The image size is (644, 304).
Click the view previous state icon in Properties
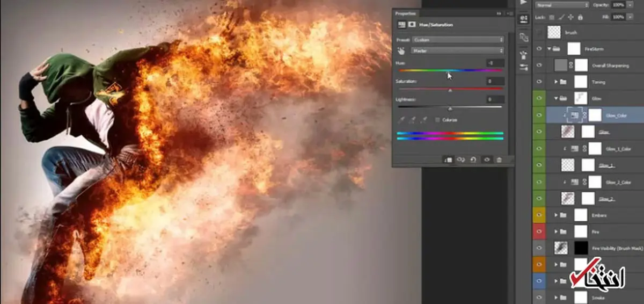tap(460, 160)
